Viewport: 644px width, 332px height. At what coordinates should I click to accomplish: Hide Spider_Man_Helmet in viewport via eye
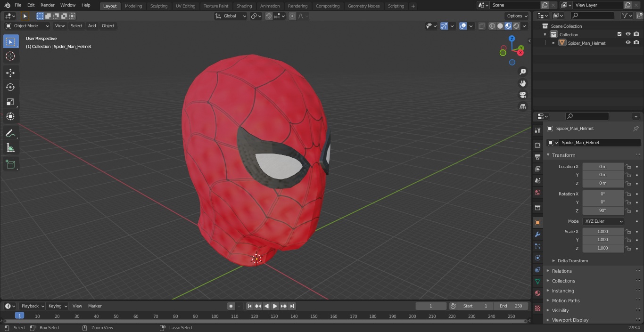(x=628, y=43)
